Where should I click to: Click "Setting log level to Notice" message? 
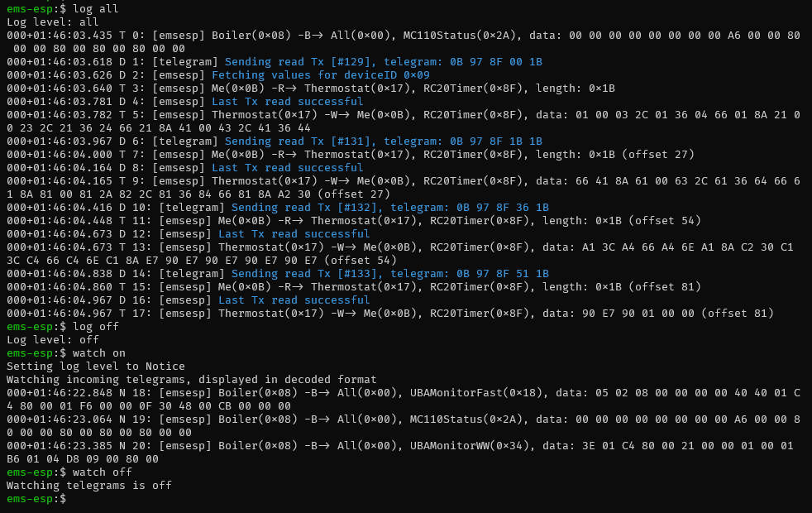click(95, 367)
